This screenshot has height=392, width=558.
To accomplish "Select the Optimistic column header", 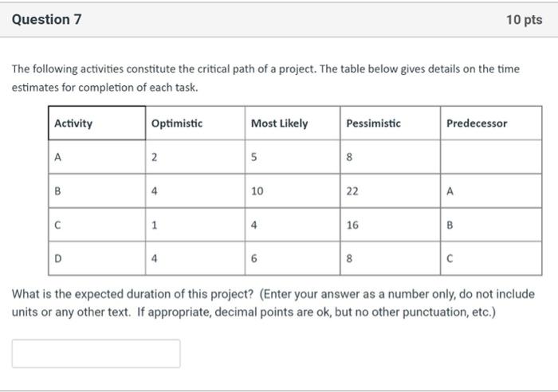I will pos(177,123).
